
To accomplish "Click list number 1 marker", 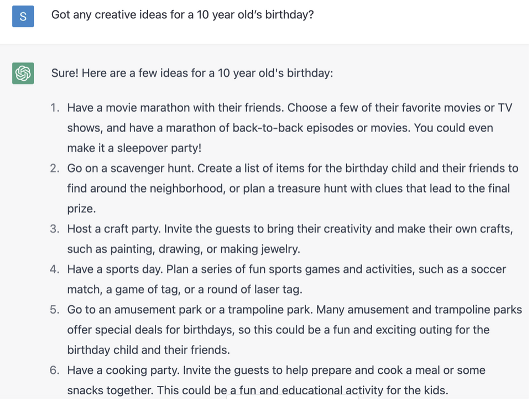I will (x=55, y=108).
